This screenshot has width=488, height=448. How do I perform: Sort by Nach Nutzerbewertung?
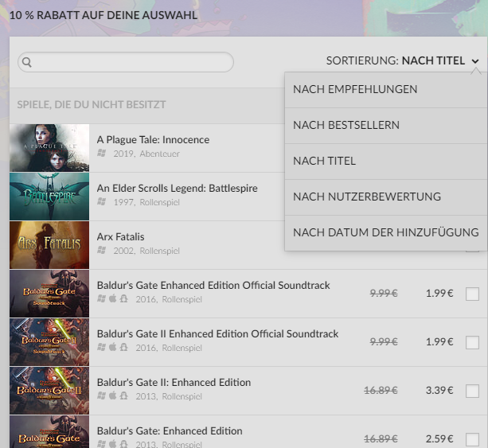pos(386,197)
